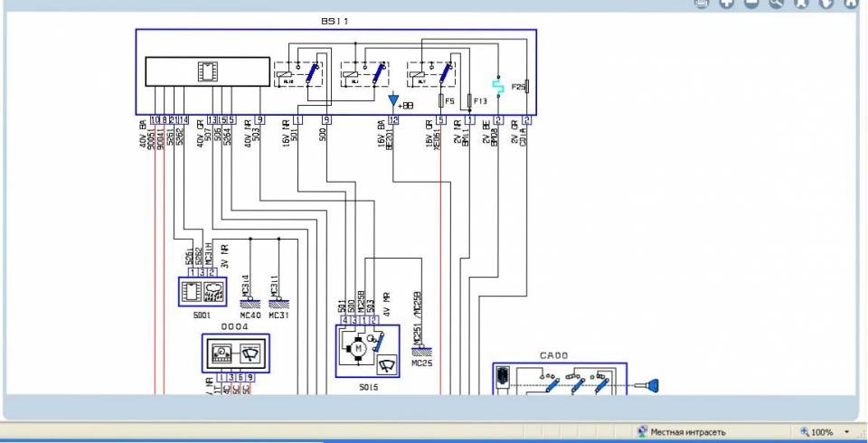The height and width of the screenshot is (443, 868).
Task: Click the F13 fuse in BSI1
Action: point(469,101)
